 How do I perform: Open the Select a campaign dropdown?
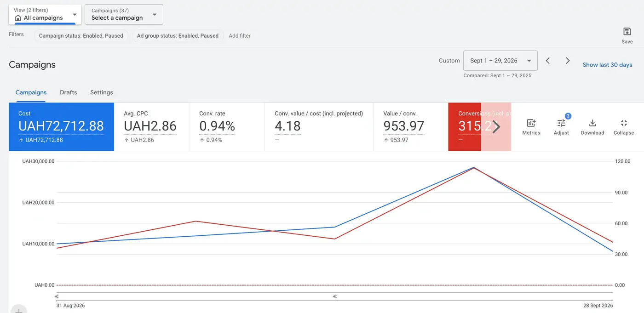tap(124, 14)
